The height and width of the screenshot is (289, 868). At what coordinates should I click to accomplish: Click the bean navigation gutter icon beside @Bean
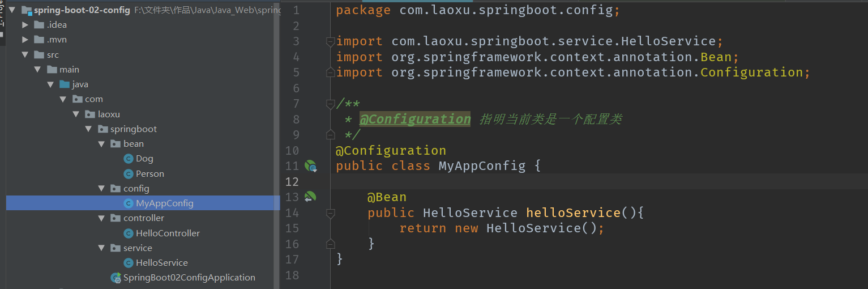[310, 197]
